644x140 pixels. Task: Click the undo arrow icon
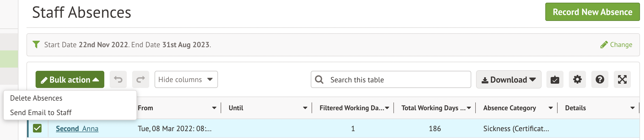[118, 79]
